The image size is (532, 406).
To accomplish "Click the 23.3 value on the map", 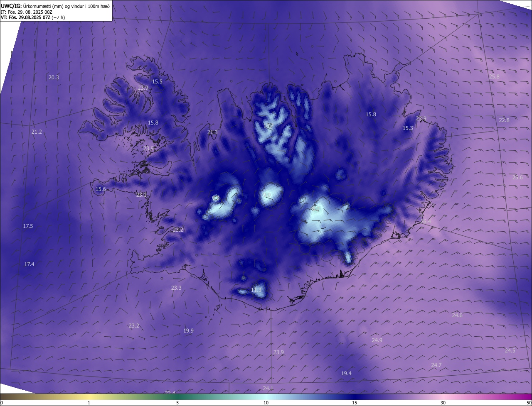I will [x=176, y=288].
